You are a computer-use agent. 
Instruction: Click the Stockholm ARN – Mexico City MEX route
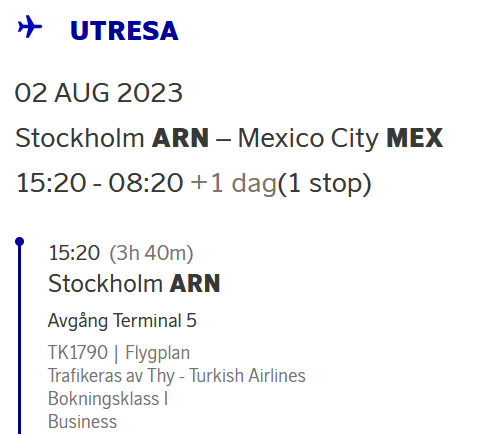229,138
